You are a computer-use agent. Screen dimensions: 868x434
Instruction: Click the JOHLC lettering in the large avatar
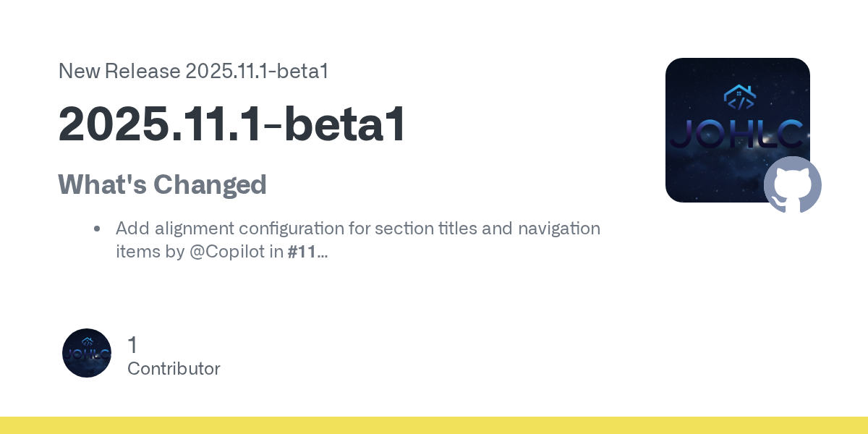(736, 134)
